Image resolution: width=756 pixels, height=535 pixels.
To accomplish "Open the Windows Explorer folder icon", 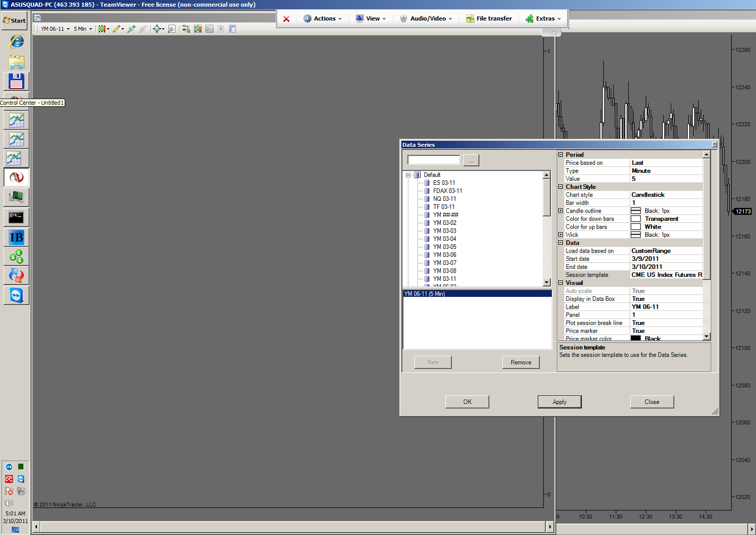I will pos(16,62).
